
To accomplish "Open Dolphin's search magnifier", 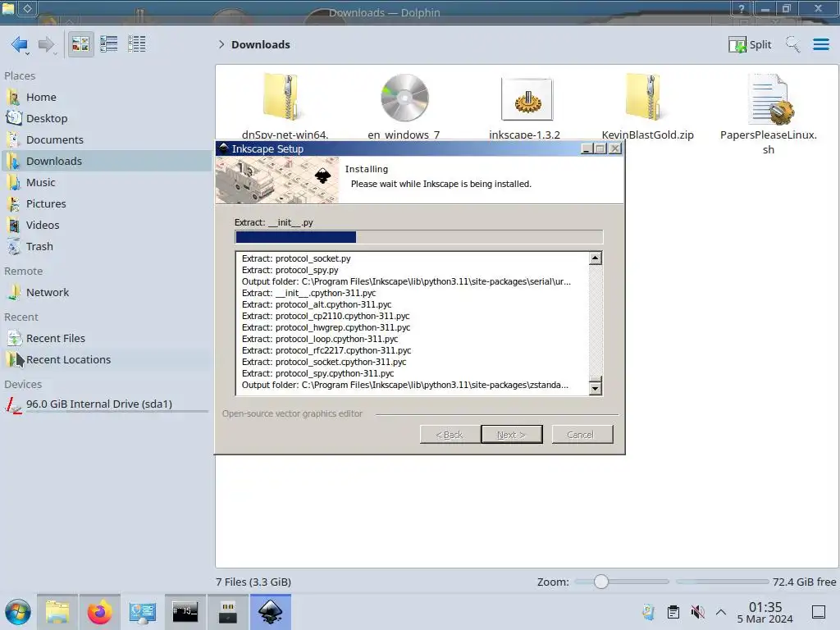I will tap(792, 44).
